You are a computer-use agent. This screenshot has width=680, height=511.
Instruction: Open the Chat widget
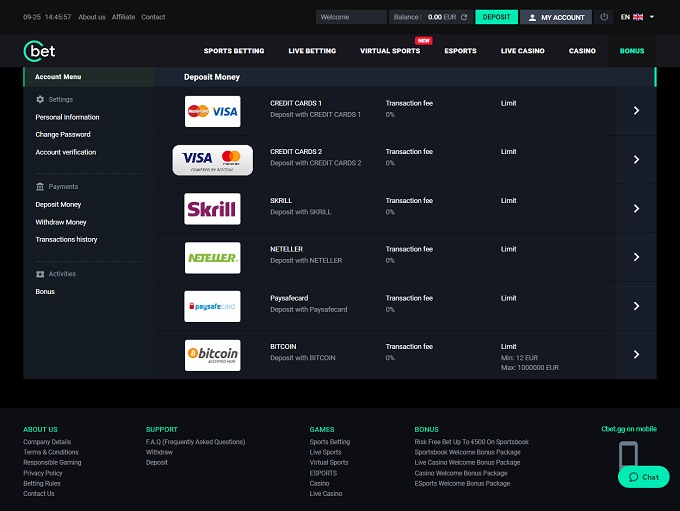[x=644, y=477]
